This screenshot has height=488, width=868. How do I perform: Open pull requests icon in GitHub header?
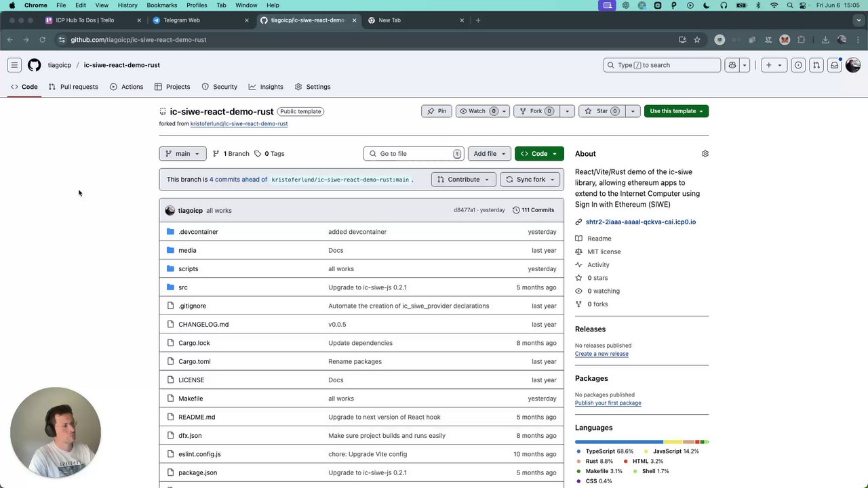816,65
